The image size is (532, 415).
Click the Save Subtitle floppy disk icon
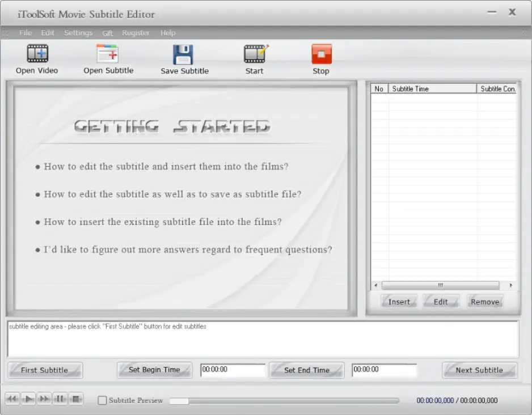(183, 54)
